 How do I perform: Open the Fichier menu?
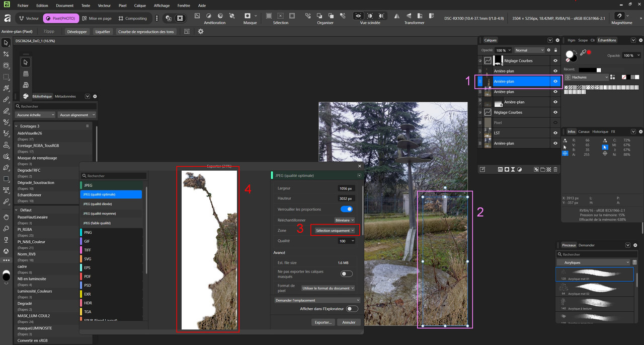point(23,6)
